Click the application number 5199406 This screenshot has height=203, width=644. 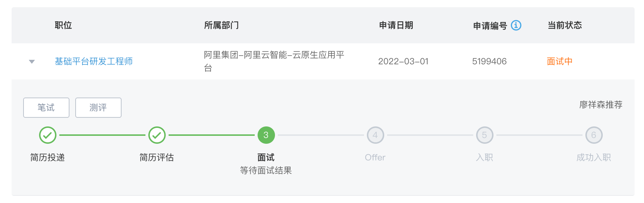pos(490,61)
